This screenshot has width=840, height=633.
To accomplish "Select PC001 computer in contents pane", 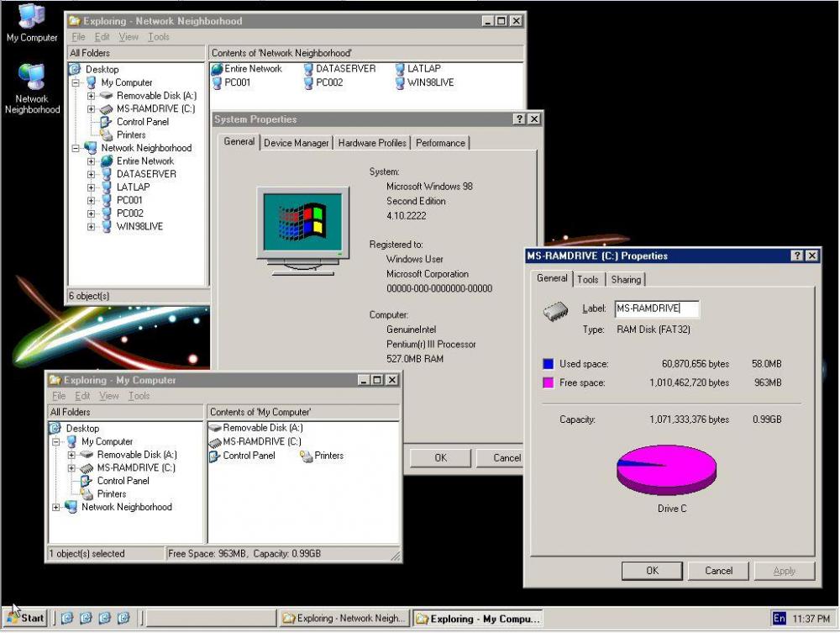I will pyautogui.click(x=231, y=82).
